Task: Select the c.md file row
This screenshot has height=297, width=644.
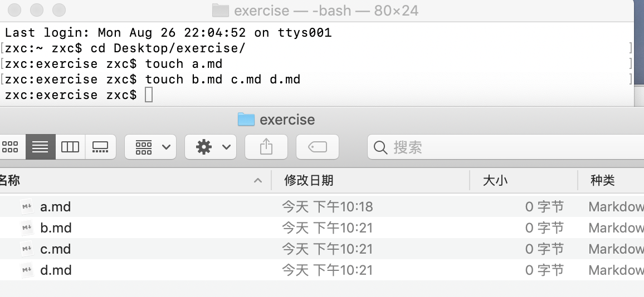Action: [x=322, y=249]
